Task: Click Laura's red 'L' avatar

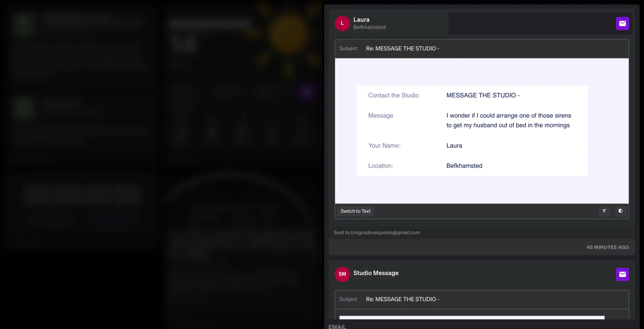Action: pos(342,23)
